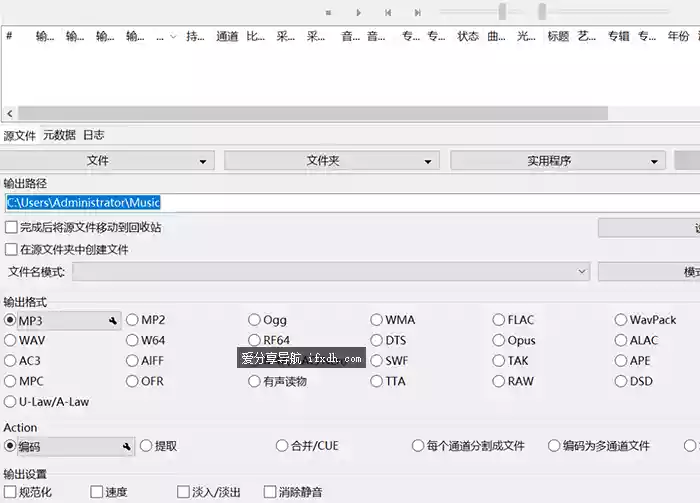Screen dimensions: 700x503
Task: Open the 日志 tab
Action: point(93,135)
